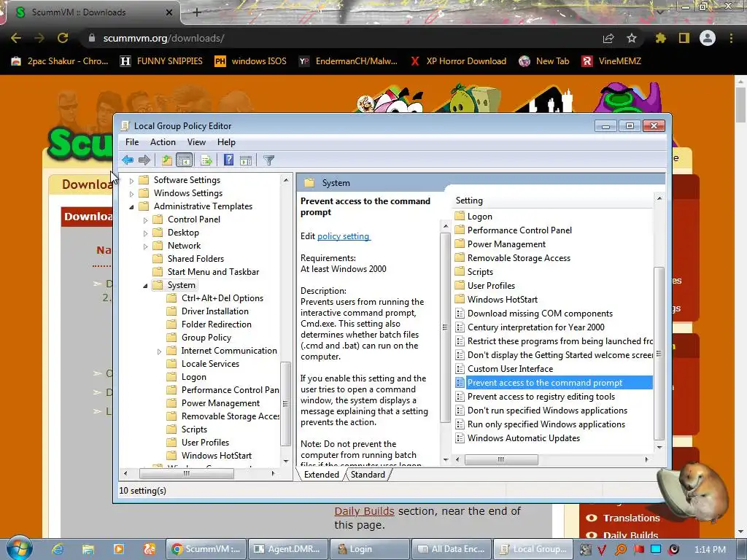Viewport: 747px width, 560px height.
Task: Click the Back arrow in Group Policy toolbar
Action: tap(127, 160)
